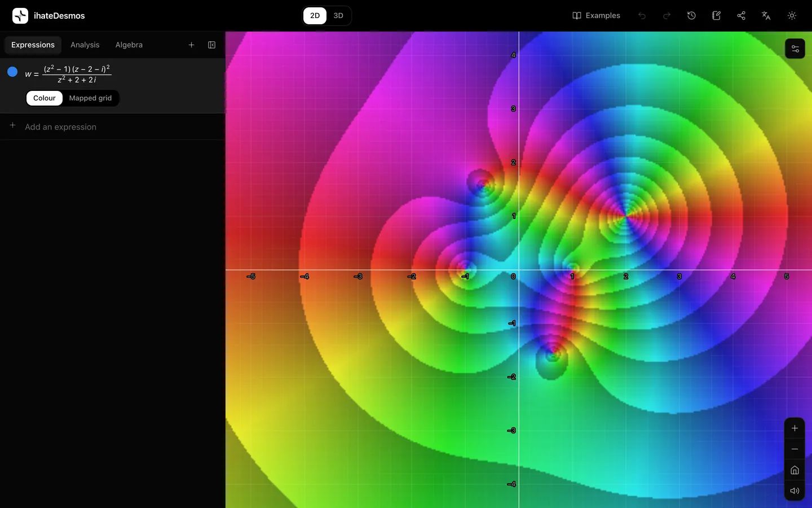
Task: Select Colour rendering mode
Action: point(45,98)
